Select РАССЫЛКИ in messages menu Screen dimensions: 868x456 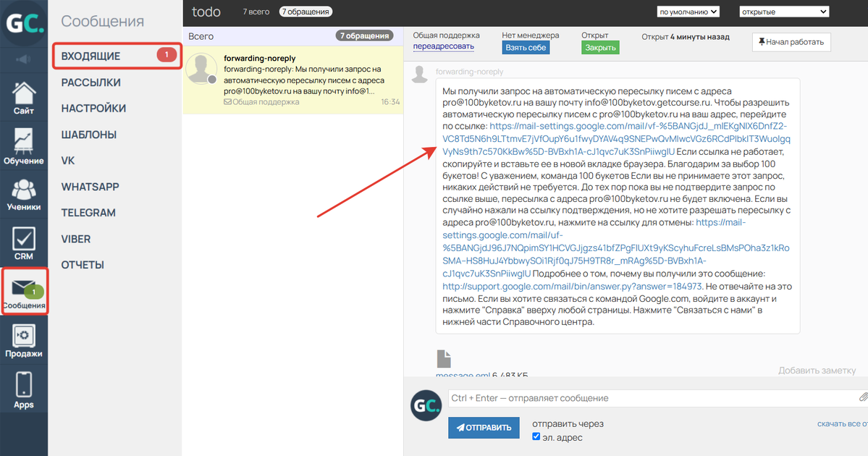(x=90, y=83)
